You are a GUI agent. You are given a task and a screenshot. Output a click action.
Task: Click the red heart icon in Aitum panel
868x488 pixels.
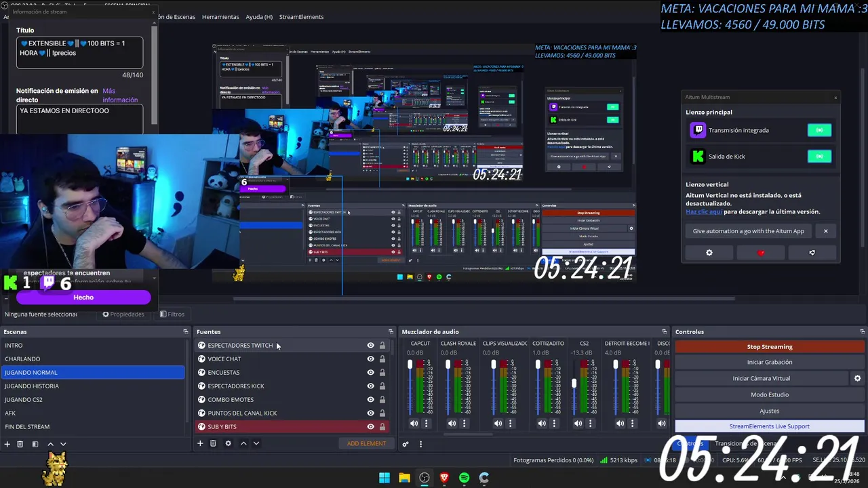click(x=761, y=253)
